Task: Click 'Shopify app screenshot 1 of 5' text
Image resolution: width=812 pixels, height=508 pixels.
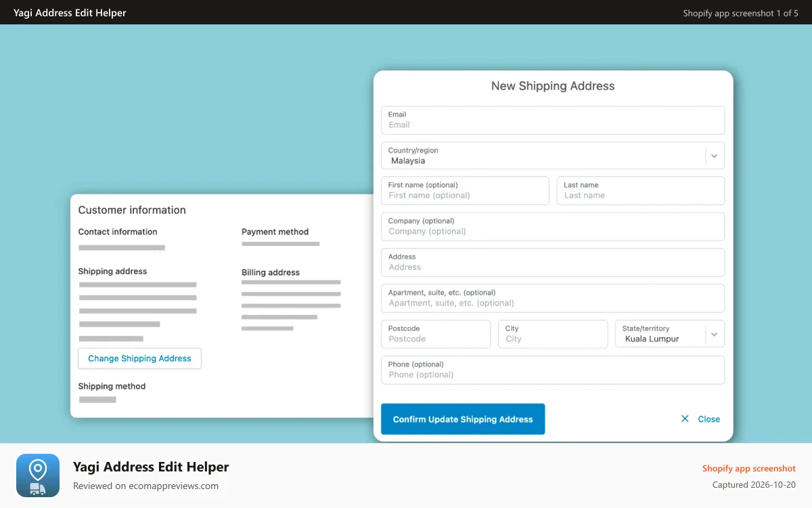Action: pos(740,13)
